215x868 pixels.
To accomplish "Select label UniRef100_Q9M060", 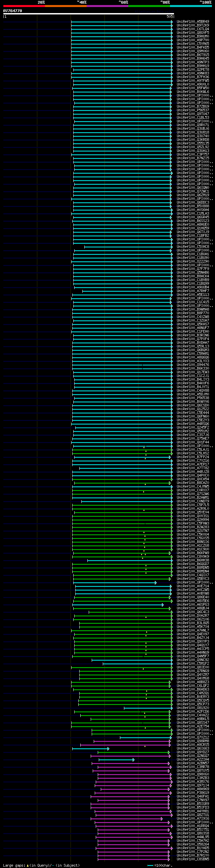I will tap(193, 51).
